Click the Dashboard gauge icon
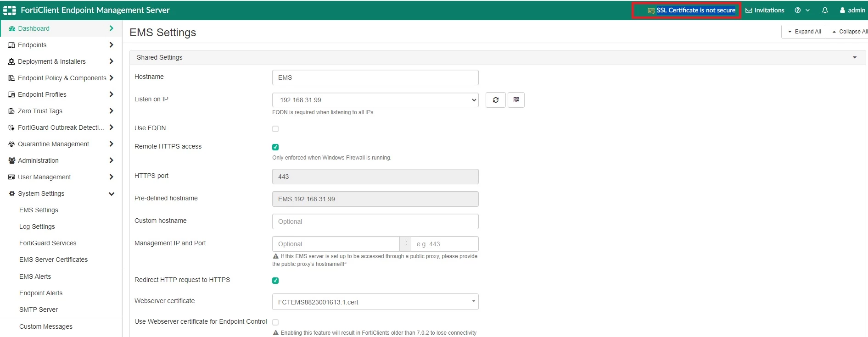This screenshot has height=337, width=868. coord(12,28)
